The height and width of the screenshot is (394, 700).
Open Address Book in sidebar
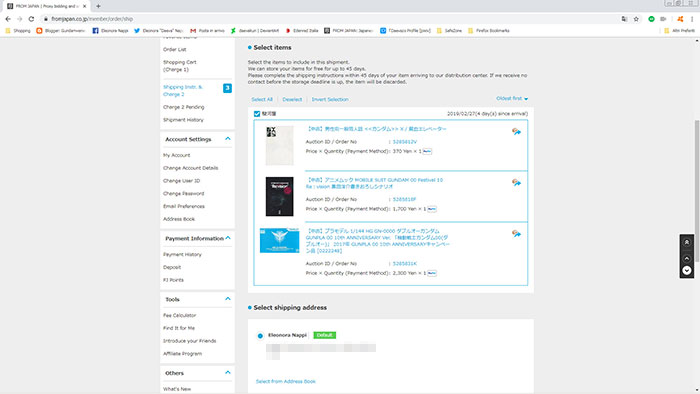tap(179, 219)
